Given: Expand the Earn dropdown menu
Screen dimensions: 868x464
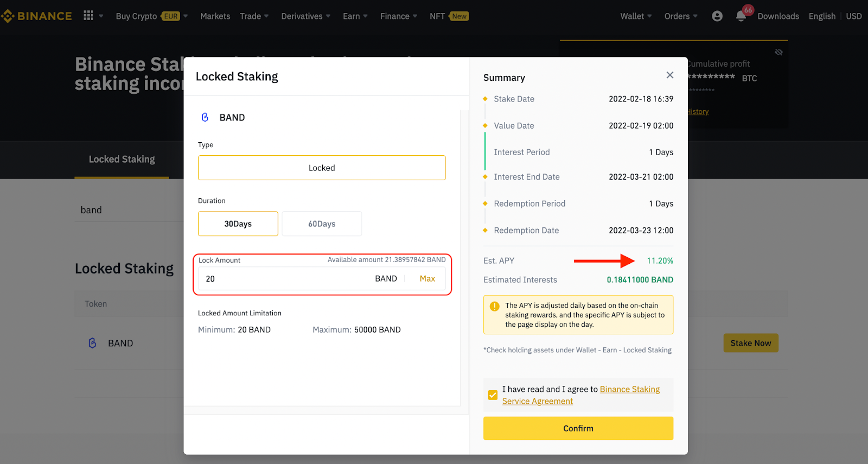Looking at the screenshot, I should click(x=355, y=16).
